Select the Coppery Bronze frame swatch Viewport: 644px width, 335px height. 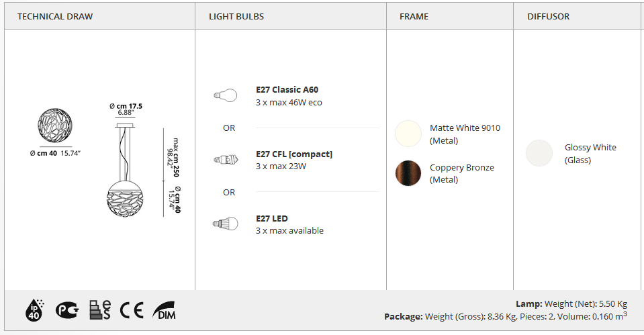coord(408,173)
